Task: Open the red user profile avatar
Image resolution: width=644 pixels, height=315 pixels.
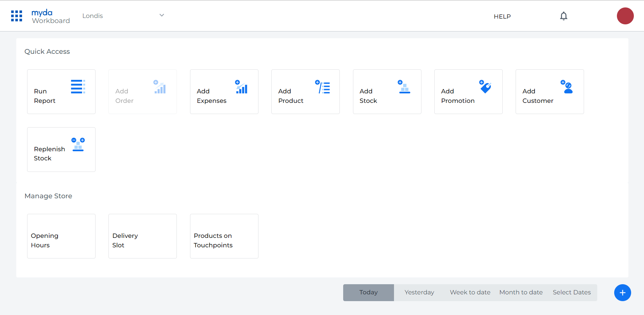Action: (625, 16)
